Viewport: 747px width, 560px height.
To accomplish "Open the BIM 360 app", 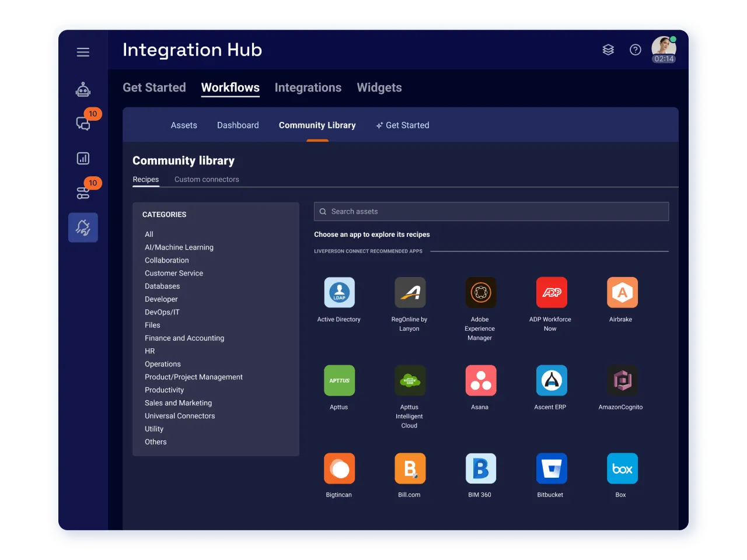I will pos(480,468).
